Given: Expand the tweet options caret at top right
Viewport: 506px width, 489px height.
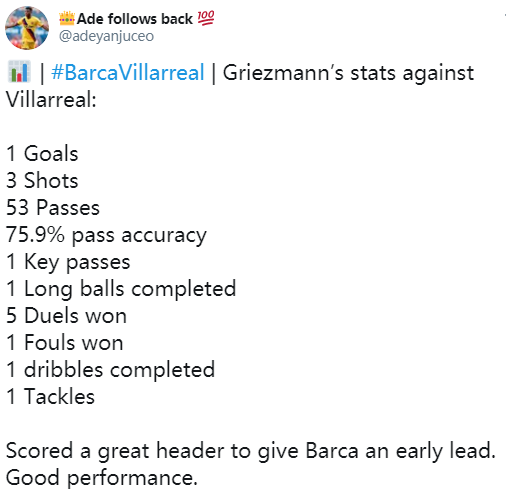Looking at the screenshot, I should click(505, 15).
